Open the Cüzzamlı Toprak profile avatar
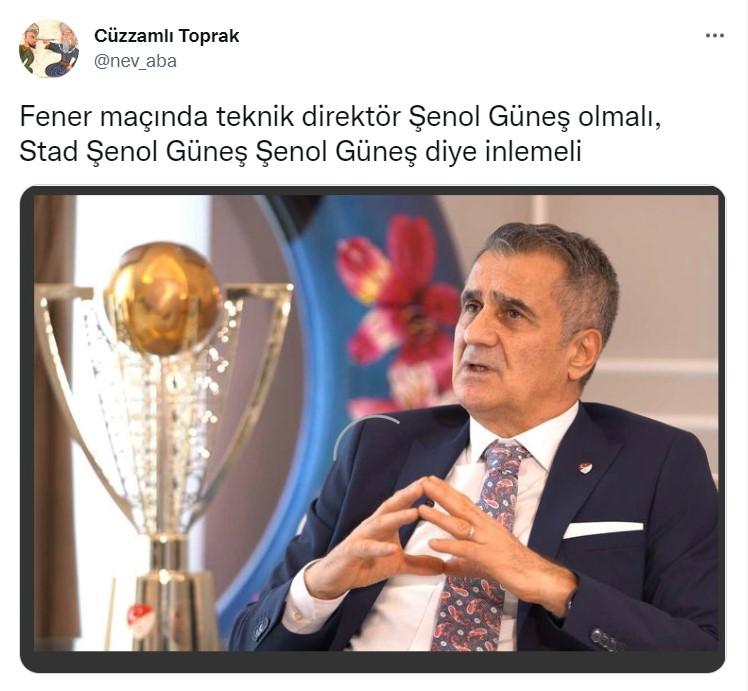The image size is (748, 691). tap(49, 49)
